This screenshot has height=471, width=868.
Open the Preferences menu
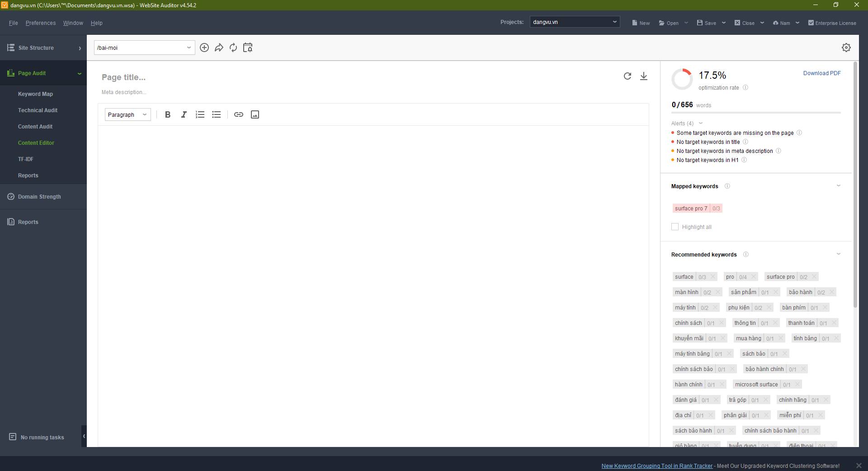[x=41, y=23]
